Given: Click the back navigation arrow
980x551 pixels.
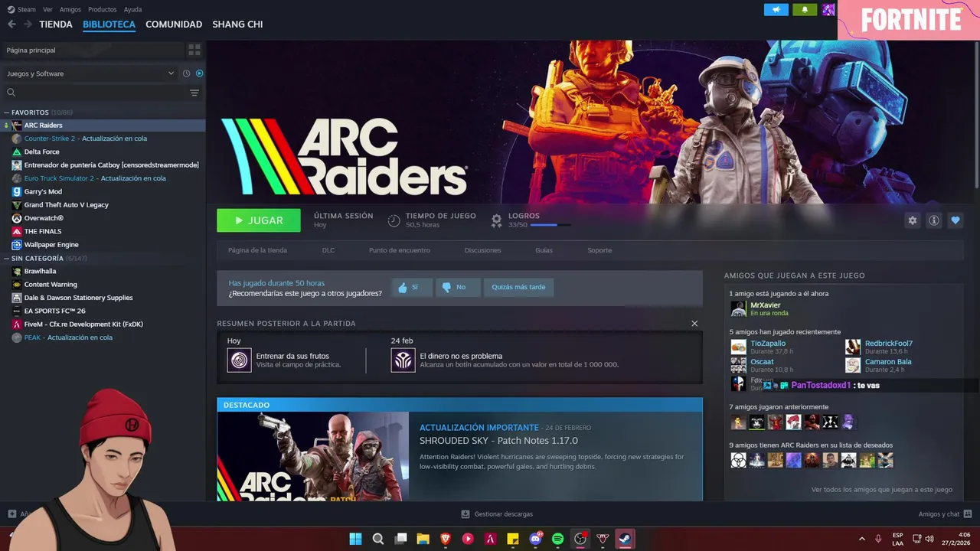Looking at the screenshot, I should (11, 24).
